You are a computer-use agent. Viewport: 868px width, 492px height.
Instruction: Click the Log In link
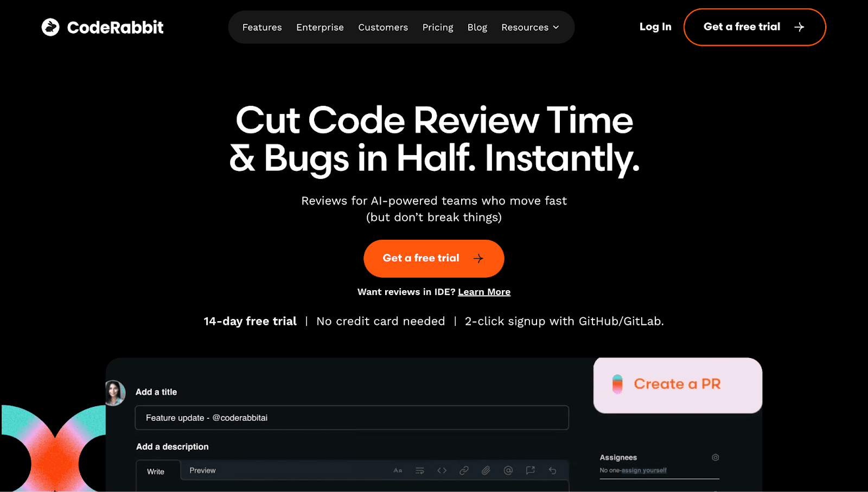point(655,27)
